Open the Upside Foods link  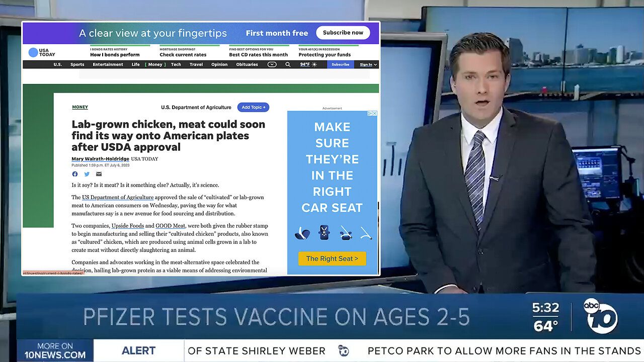click(128, 226)
